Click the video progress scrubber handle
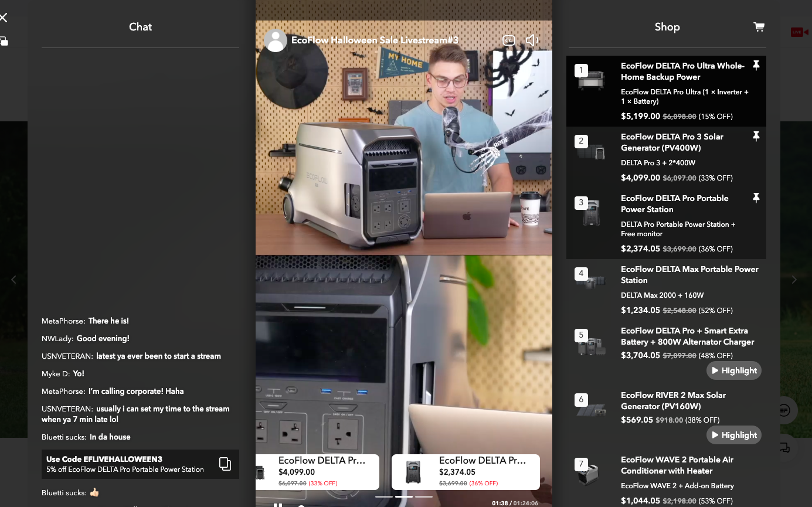Screen dimensions: 812x507 (x=301, y=506)
